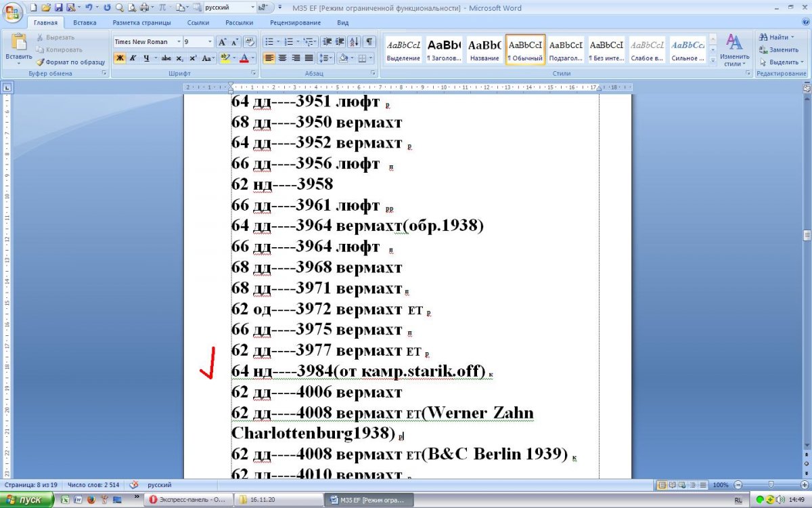812x508 pixels.
Task: Click the superscript icon
Action: tap(193, 58)
